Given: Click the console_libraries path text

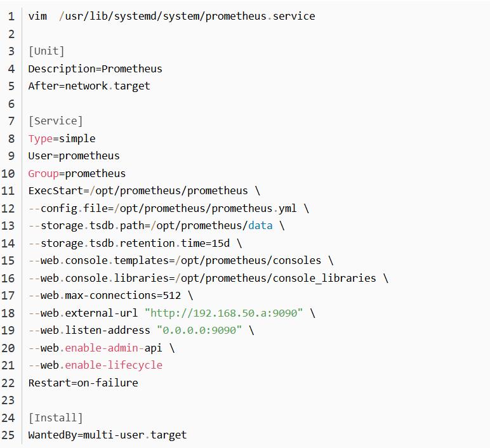Looking at the screenshot, I should 324,278.
